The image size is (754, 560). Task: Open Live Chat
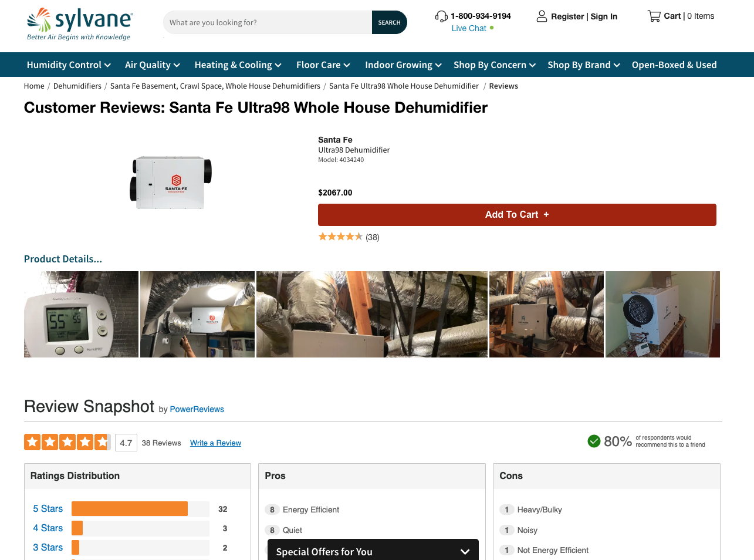[469, 28]
